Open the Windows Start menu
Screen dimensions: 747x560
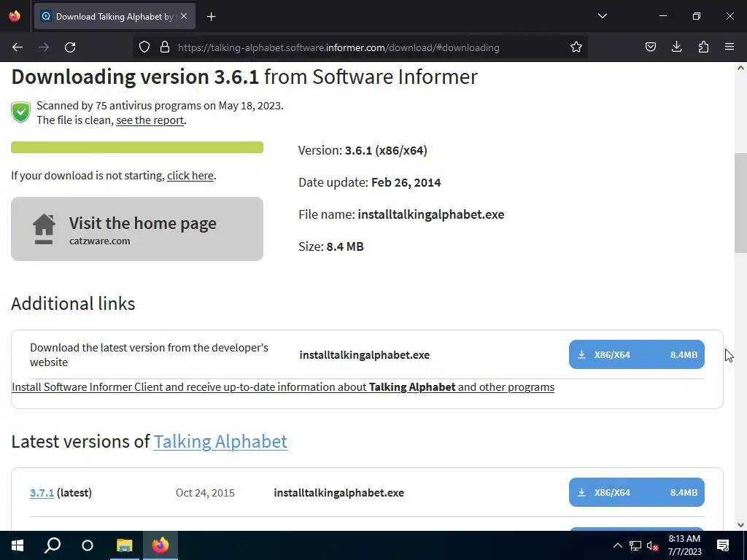click(x=18, y=545)
